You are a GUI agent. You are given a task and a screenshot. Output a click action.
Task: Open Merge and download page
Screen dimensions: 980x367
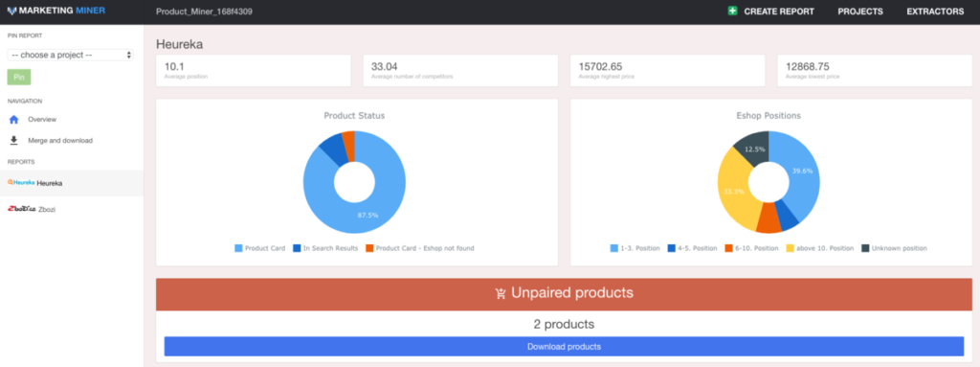pyautogui.click(x=60, y=140)
